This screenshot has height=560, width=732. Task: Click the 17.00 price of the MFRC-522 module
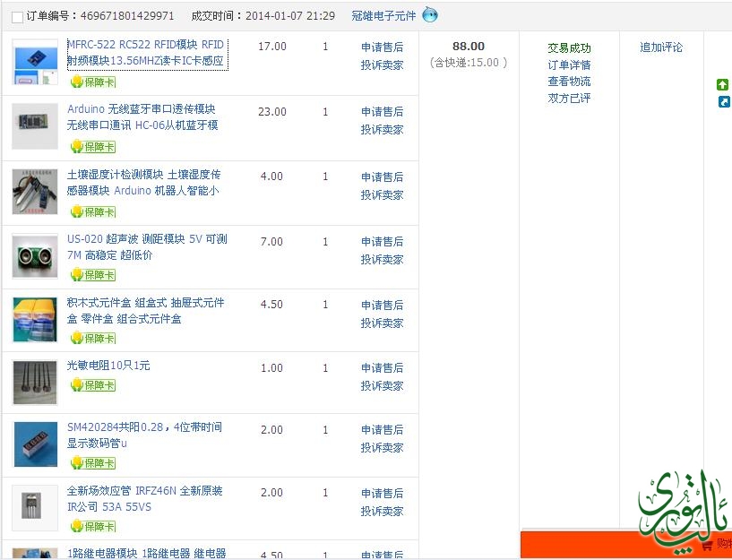[272, 47]
